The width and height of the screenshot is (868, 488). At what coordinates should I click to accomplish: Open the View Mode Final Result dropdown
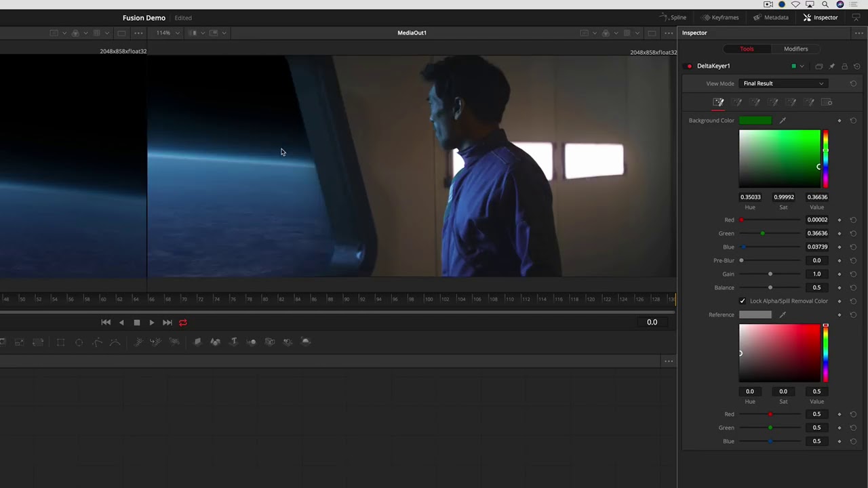[783, 83]
